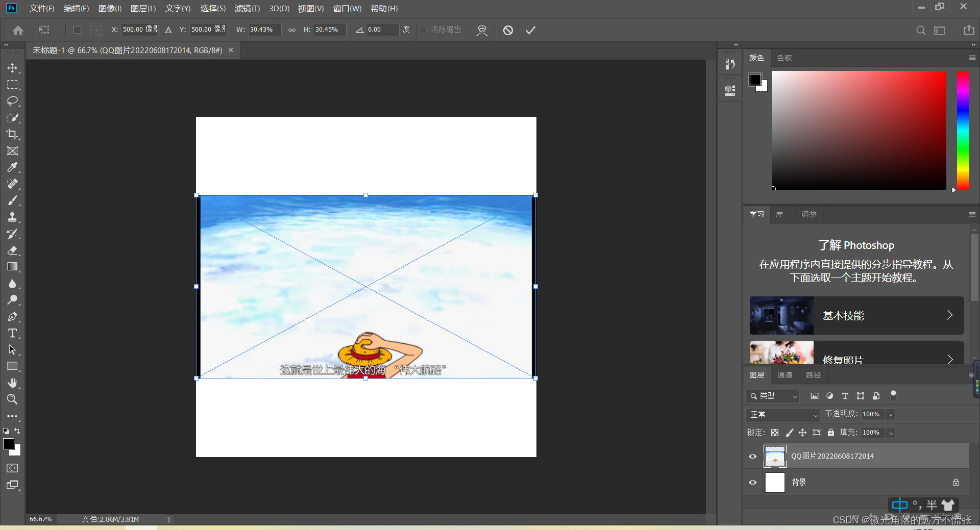Screen dimensions: 980x530
Task: Select the Eraser tool
Action: pyautogui.click(x=12, y=250)
